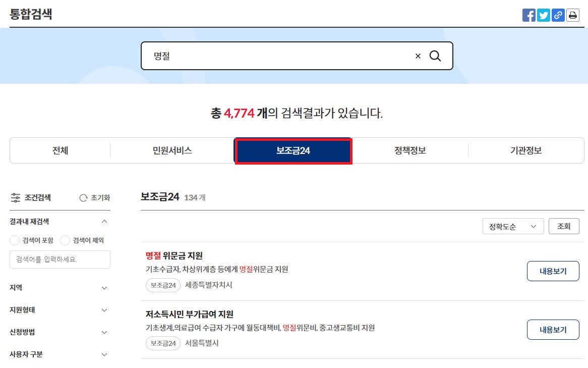The image size is (588, 368).
Task: Switch to the 정책정보 tab
Action: click(409, 150)
